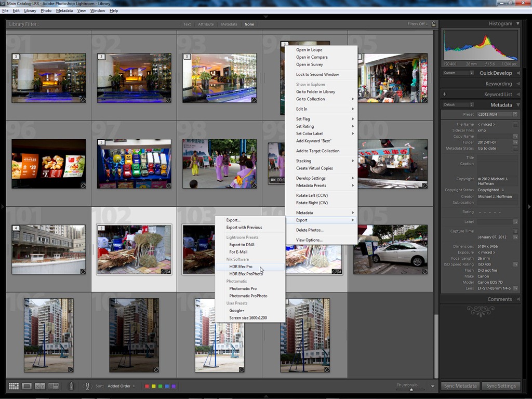
Task: Select the Grid view icon
Action: pos(14,386)
